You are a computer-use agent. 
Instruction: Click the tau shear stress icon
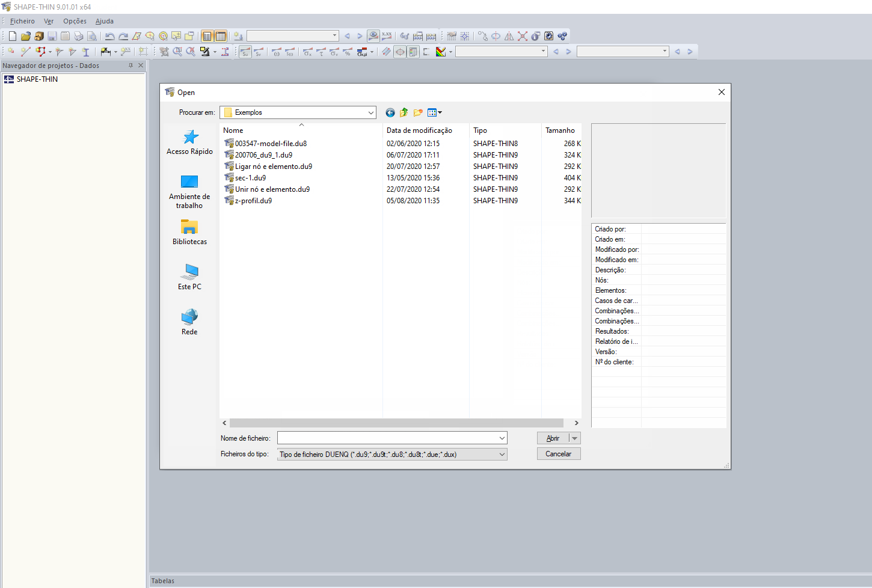pyautogui.click(x=321, y=52)
